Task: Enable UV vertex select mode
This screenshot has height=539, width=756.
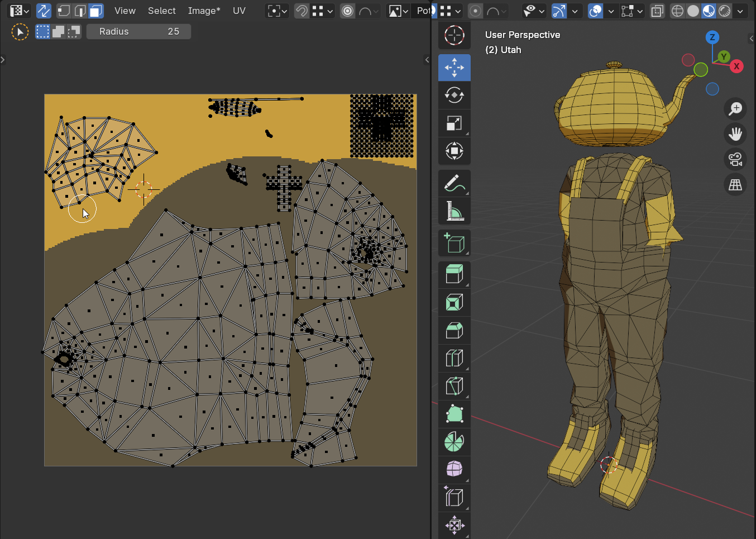Action: tap(64, 11)
